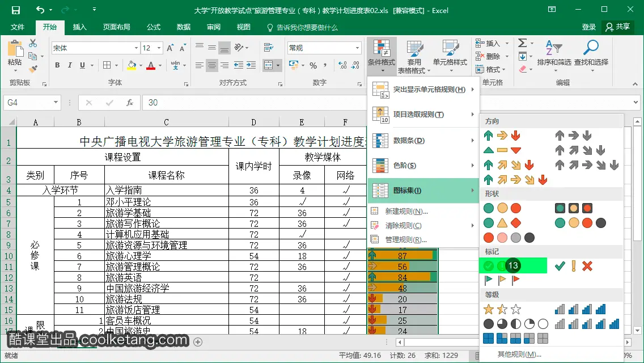Open the 单元格样式 cell styles dropdown

pyautogui.click(x=450, y=56)
